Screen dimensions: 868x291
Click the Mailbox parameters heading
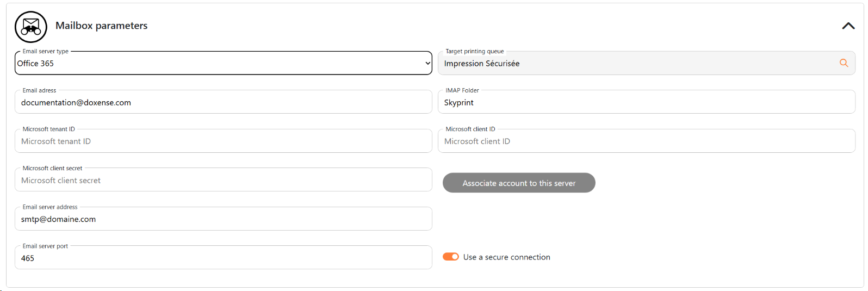click(x=101, y=26)
